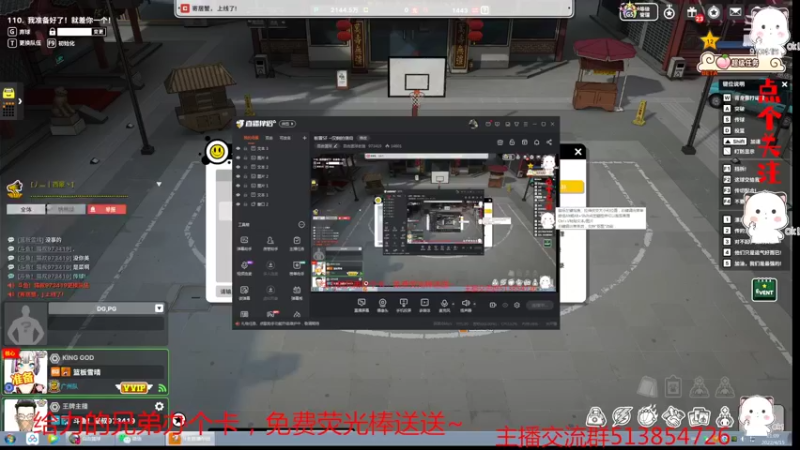Switch to the third scene tab
800x450 pixels.
click(x=285, y=138)
